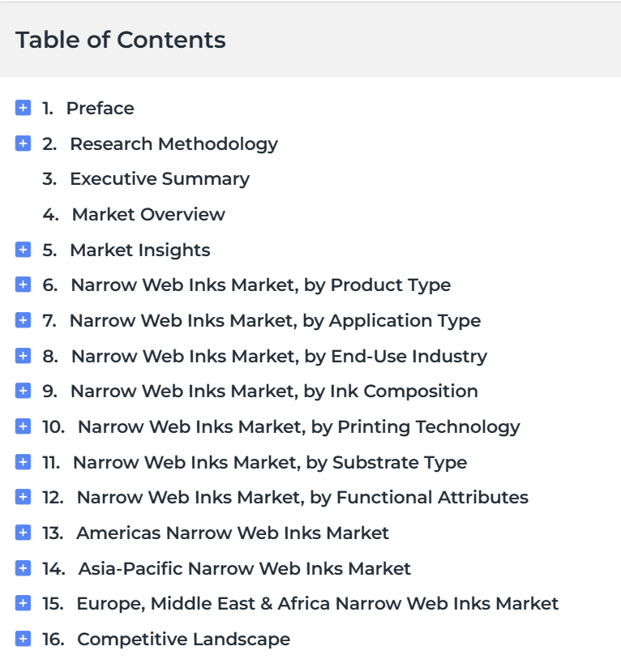Expand plus icon beside by Functional Attributes
The width and height of the screenshot is (621, 672).
[x=23, y=497]
